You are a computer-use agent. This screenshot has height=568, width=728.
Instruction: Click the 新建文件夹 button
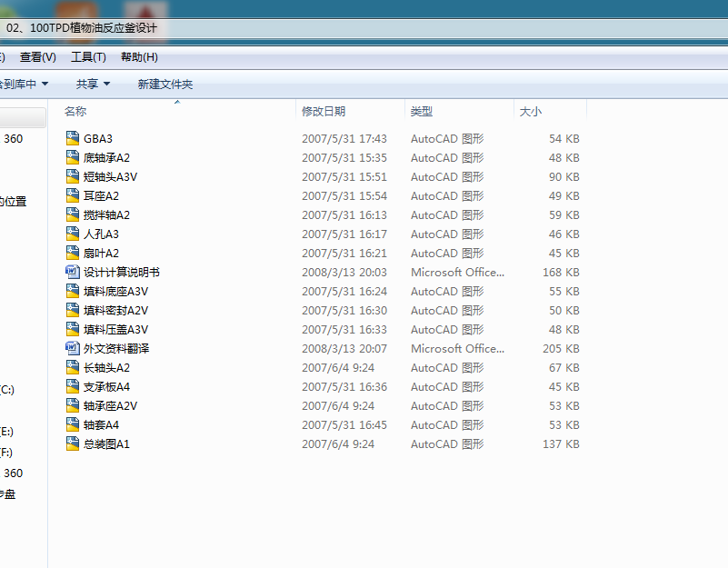165,83
